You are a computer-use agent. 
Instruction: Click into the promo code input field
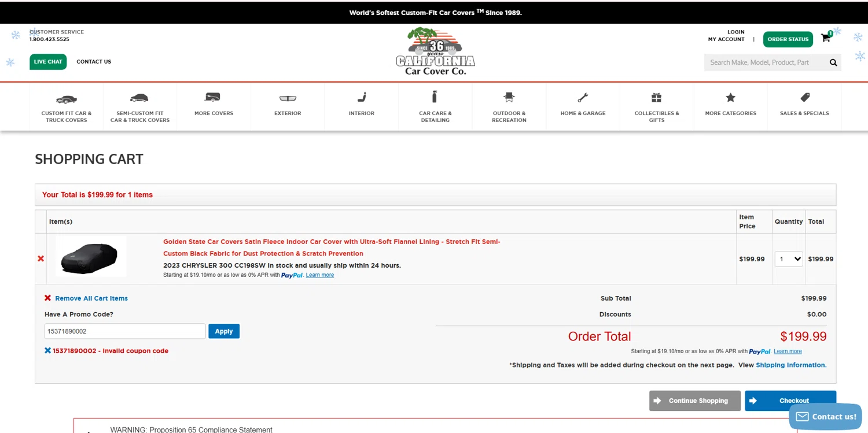coord(125,331)
